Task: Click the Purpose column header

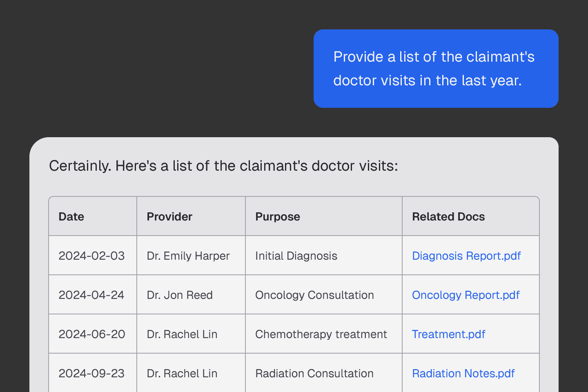Action: point(278,217)
